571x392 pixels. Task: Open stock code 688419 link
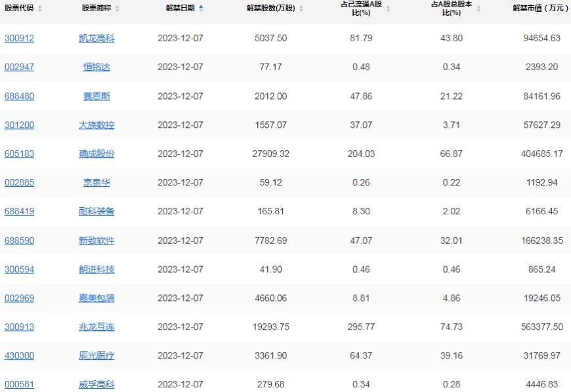tap(19, 212)
